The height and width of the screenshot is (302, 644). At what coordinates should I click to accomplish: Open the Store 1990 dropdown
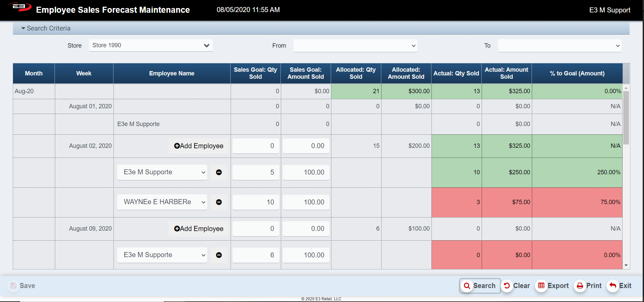pyautogui.click(x=151, y=45)
